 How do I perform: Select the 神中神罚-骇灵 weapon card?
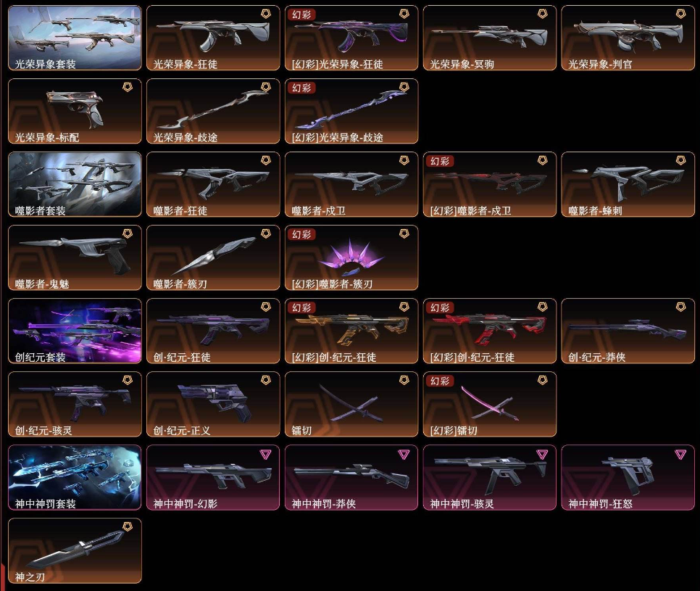coord(490,478)
